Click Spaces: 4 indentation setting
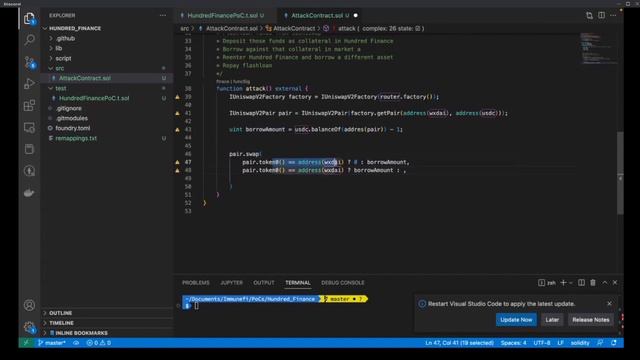The height and width of the screenshot is (360, 640). click(513, 343)
